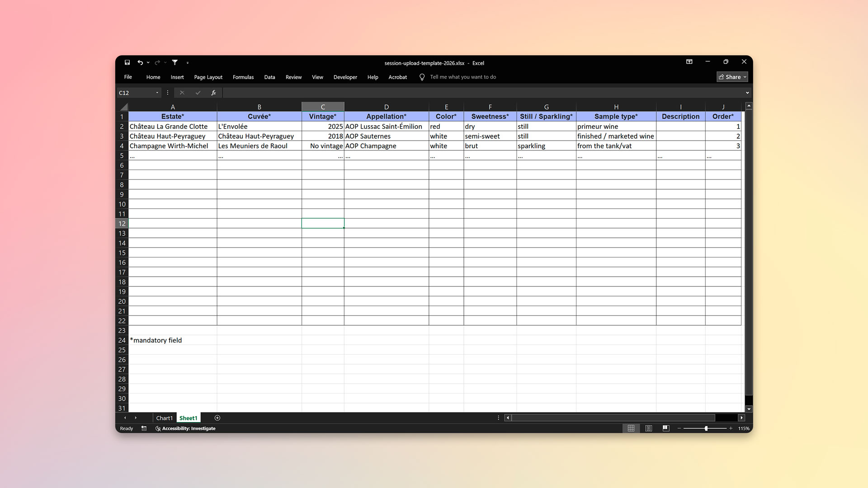Confirm the formula entry with the checkmark icon
Image resolution: width=868 pixels, height=488 pixels.
pyautogui.click(x=198, y=93)
